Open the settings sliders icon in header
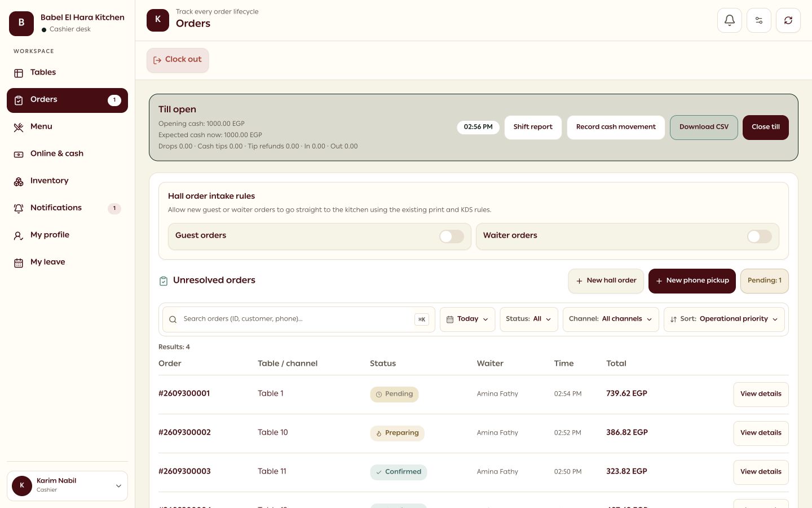The height and width of the screenshot is (508, 812). tap(759, 20)
